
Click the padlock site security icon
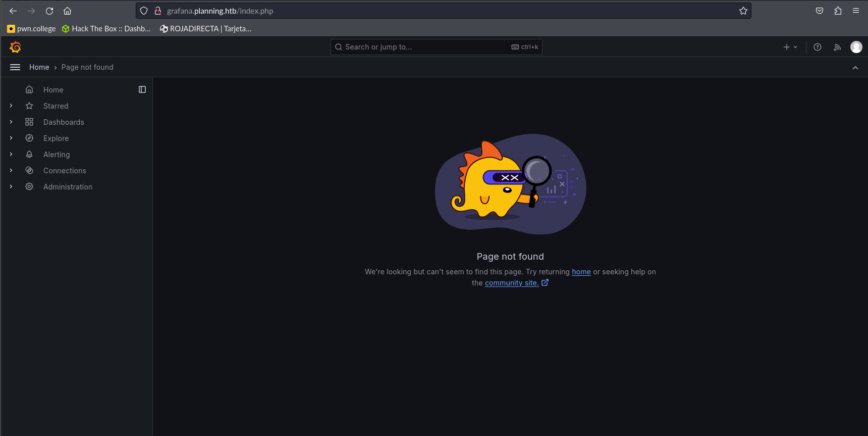pos(158,11)
